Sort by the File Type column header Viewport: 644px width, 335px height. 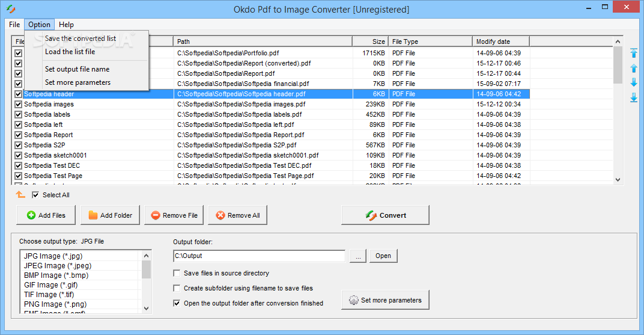pyautogui.click(x=431, y=41)
